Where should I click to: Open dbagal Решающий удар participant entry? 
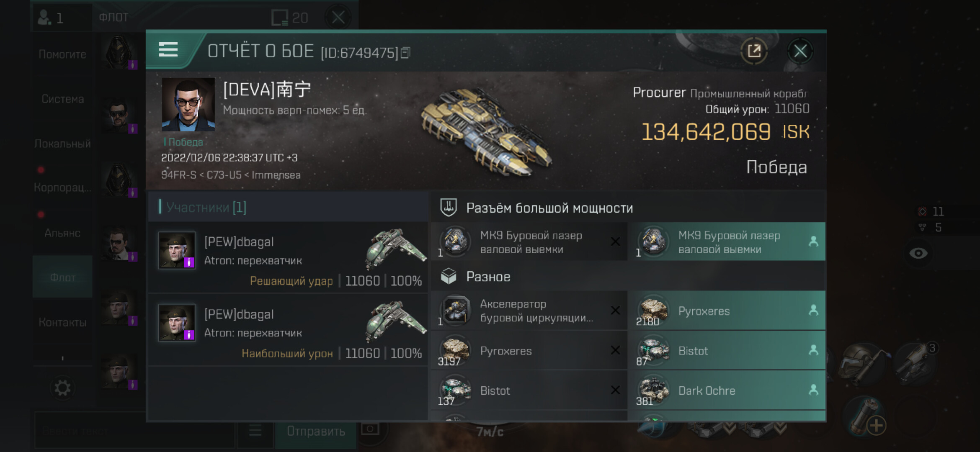(288, 258)
